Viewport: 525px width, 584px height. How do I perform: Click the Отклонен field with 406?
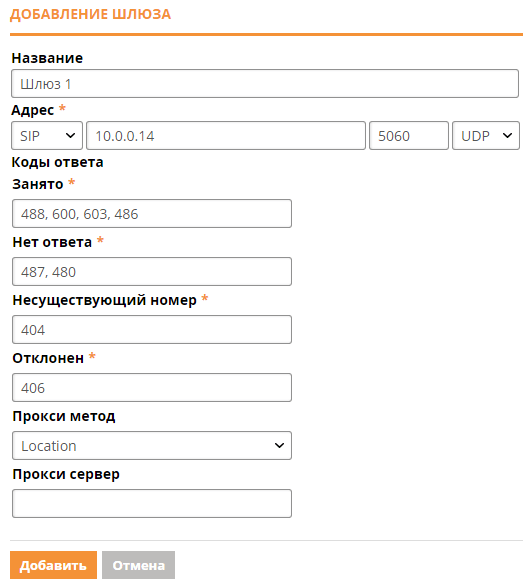click(x=152, y=388)
